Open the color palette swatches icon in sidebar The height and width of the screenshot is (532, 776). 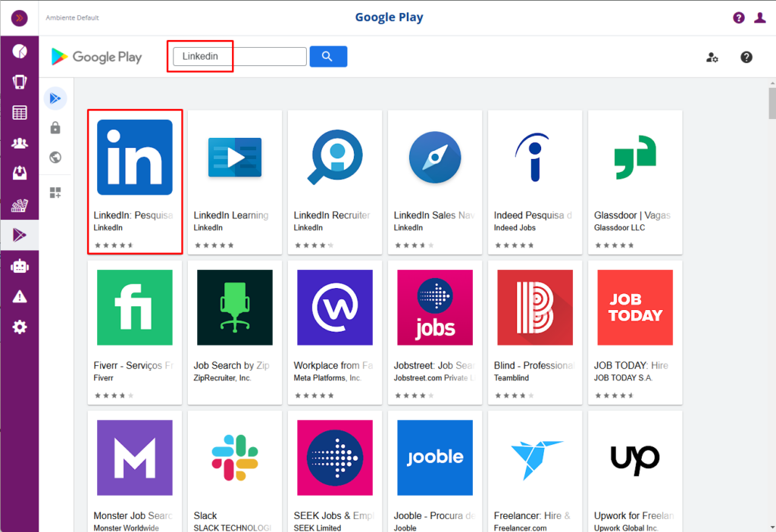point(19,205)
